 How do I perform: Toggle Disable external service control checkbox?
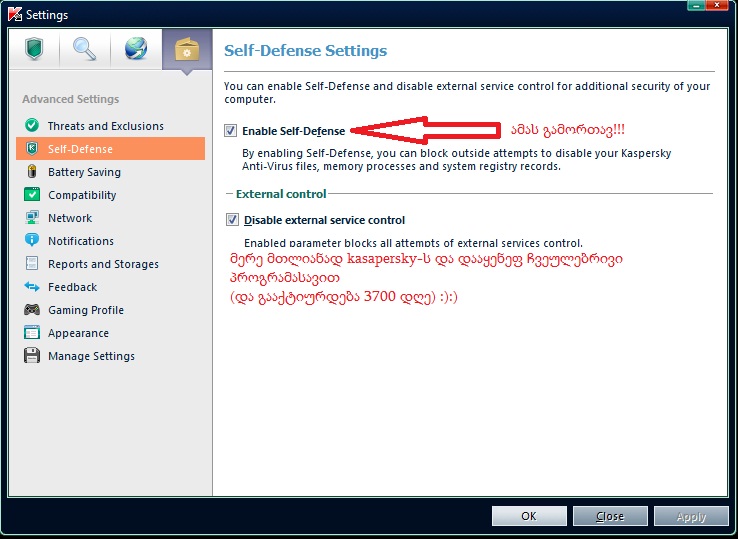232,219
